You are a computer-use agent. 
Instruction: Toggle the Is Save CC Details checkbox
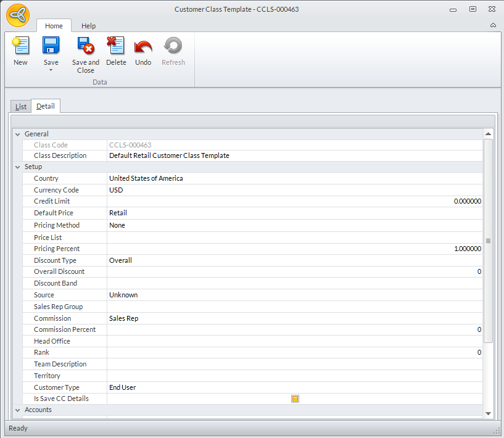coord(295,399)
